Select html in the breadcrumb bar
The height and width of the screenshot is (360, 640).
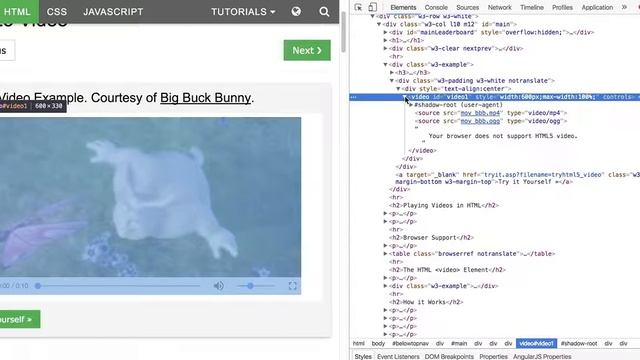(x=359, y=344)
